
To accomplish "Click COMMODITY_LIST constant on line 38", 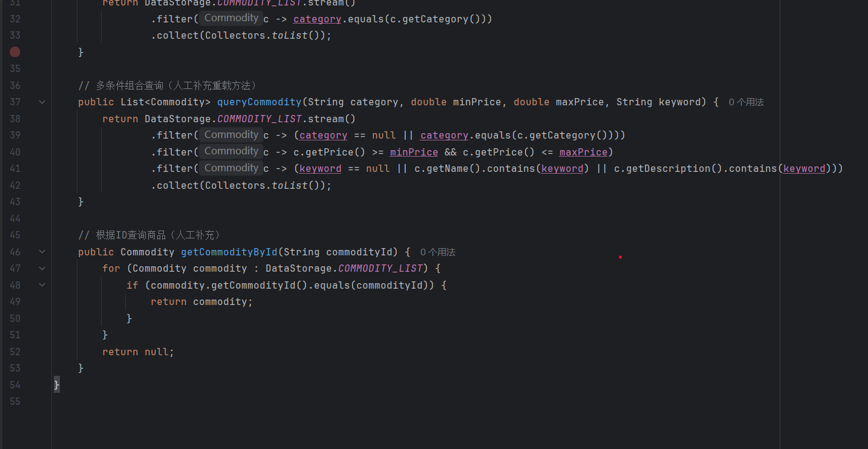I will pyautogui.click(x=259, y=119).
